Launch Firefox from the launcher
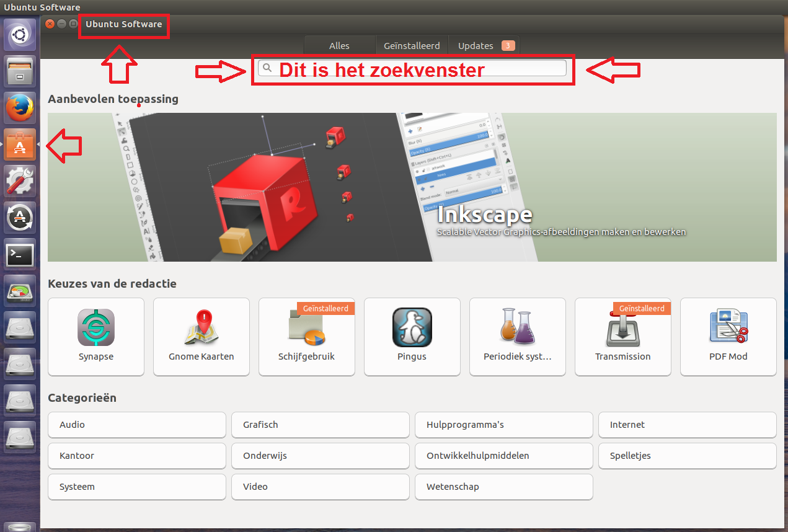 pos(20,108)
